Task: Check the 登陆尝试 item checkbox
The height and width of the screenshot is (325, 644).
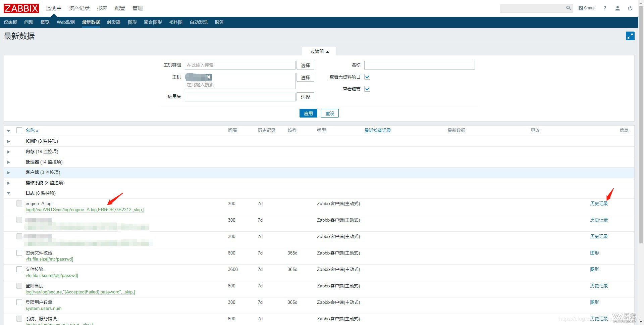Action: click(x=19, y=286)
